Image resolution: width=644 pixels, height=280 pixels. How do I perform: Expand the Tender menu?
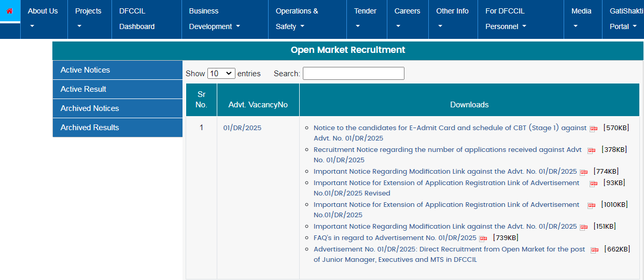click(x=367, y=19)
